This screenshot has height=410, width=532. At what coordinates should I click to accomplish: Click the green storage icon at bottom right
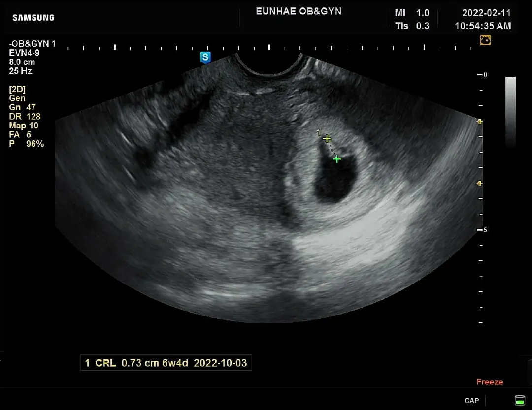520,400
